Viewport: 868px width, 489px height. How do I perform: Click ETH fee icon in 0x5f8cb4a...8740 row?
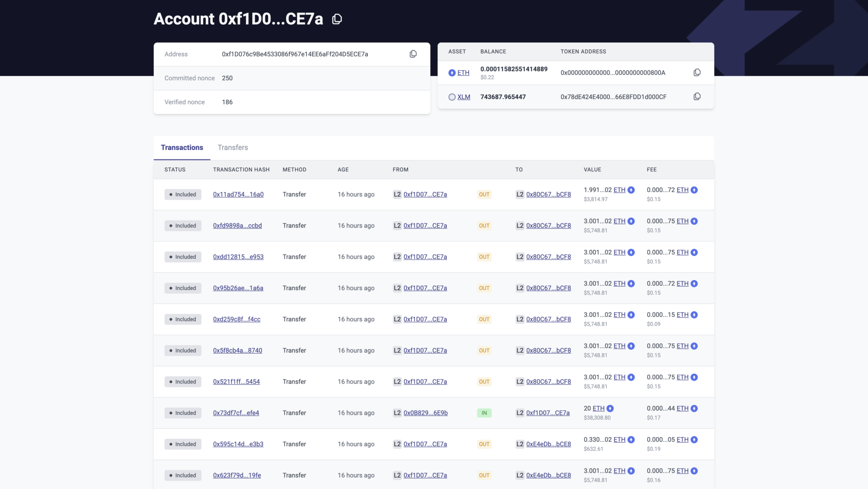pos(694,346)
